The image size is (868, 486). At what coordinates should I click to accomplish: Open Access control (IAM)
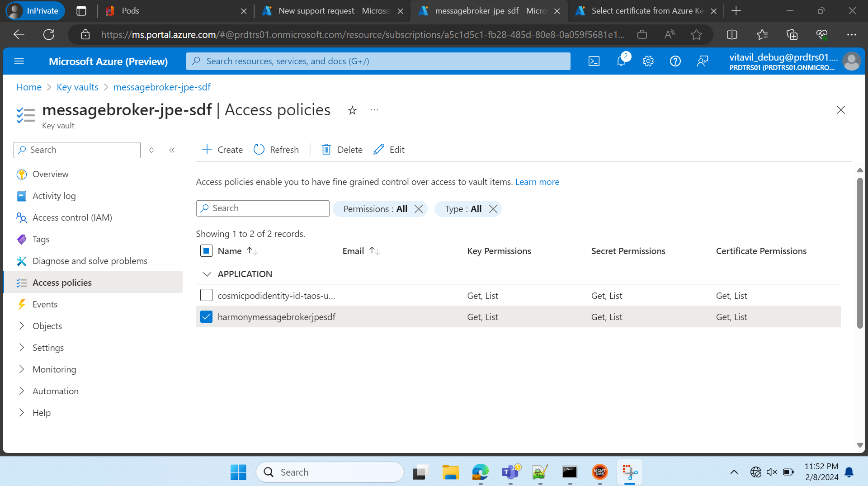click(72, 217)
